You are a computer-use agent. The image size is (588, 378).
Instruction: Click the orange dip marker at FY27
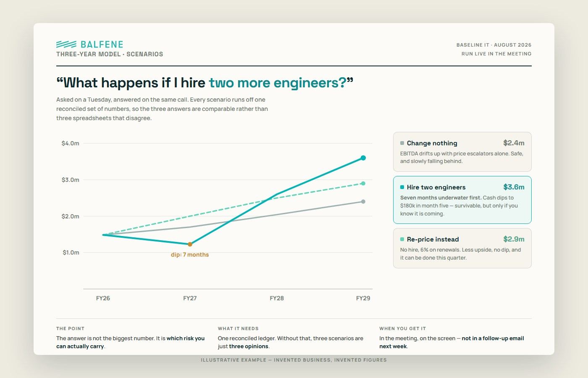pos(190,244)
